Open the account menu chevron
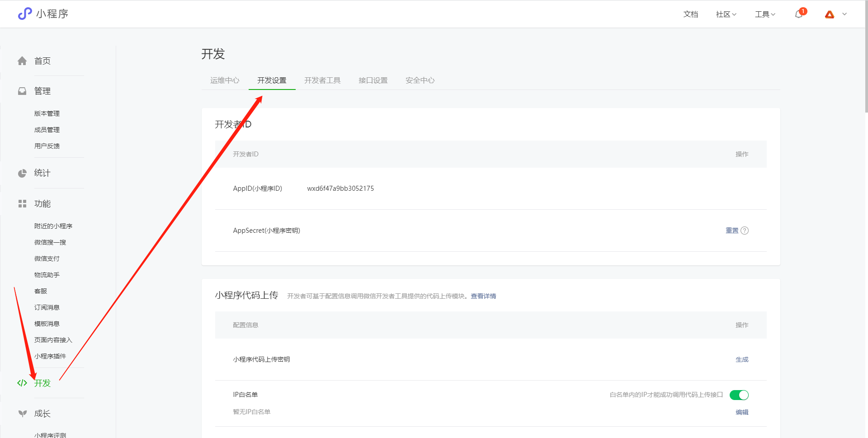Viewport: 868px width, 438px height. tap(844, 14)
